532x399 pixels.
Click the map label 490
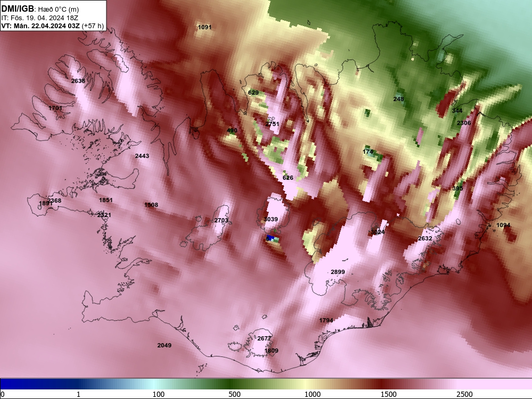point(232,130)
